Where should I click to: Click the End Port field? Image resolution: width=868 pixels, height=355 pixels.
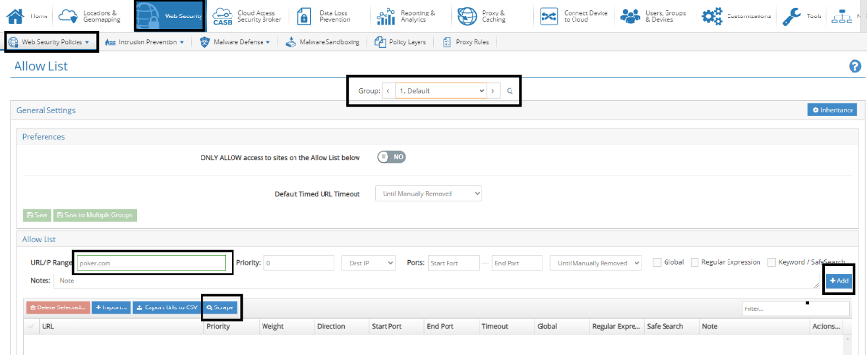pos(517,263)
